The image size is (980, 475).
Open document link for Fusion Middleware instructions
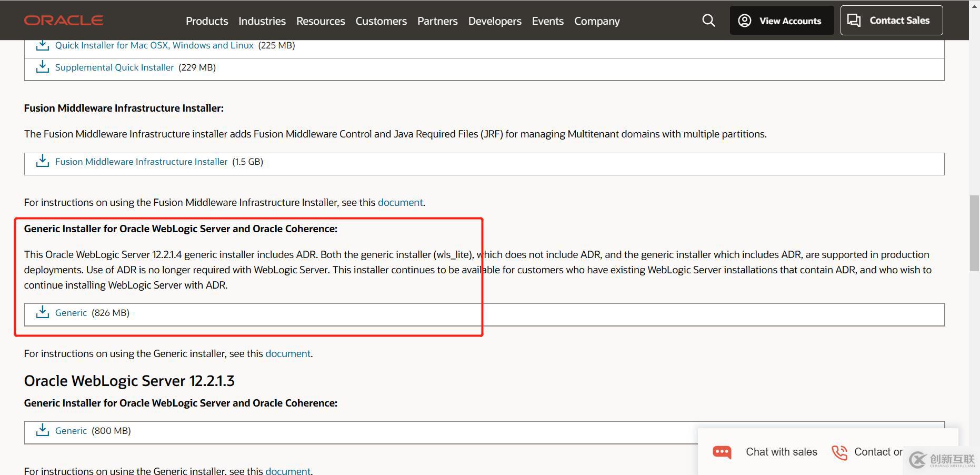point(400,202)
